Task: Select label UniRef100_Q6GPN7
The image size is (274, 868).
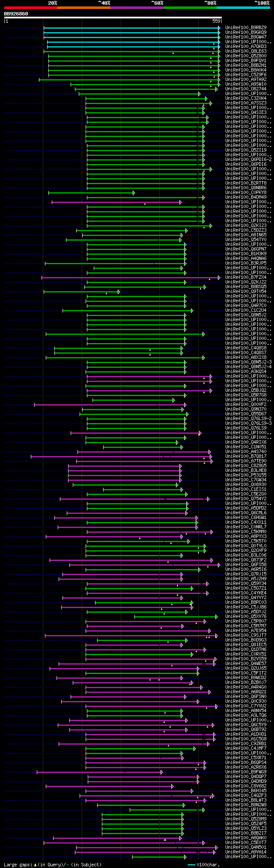Action: click(246, 249)
